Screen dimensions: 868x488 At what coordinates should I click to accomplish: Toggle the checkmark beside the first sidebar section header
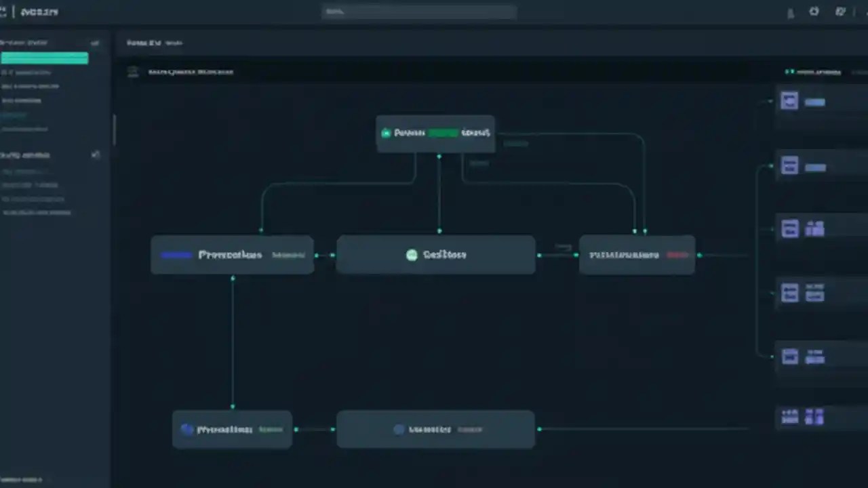tap(95, 43)
